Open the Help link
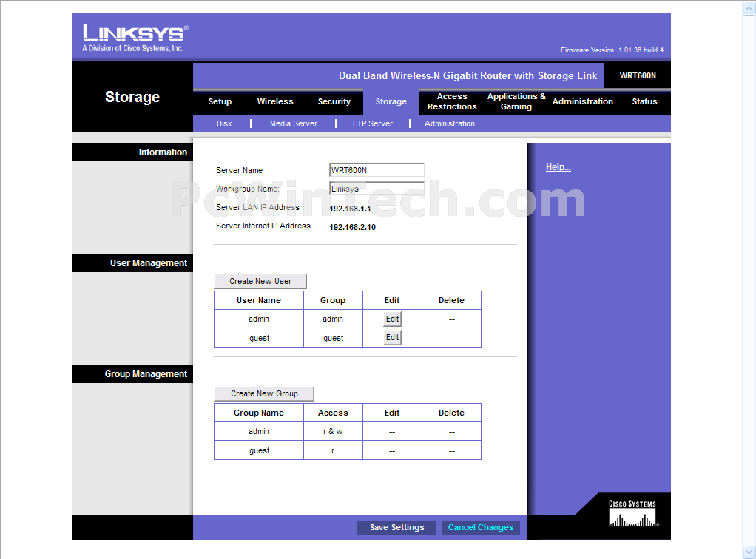The width and height of the screenshot is (756, 559). click(558, 167)
